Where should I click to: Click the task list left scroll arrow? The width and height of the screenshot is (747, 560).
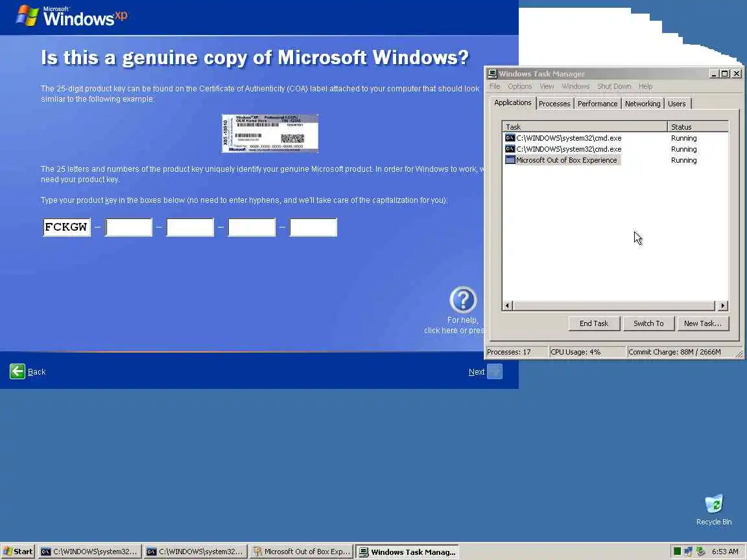tap(507, 306)
